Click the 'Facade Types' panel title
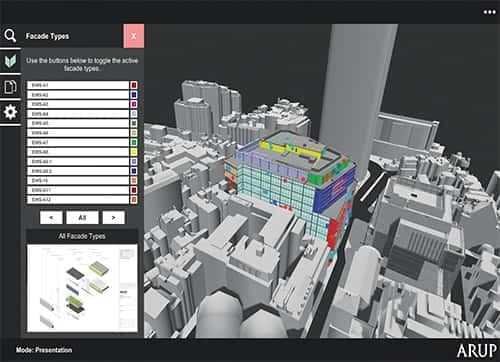Screen dimensions: 500x362 [x=47, y=36]
